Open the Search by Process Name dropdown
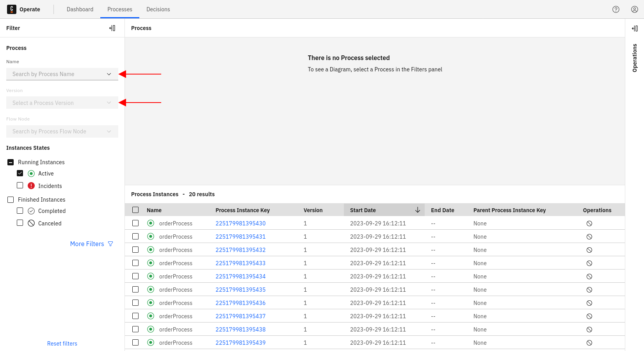The width and height of the screenshot is (644, 351). (x=62, y=74)
